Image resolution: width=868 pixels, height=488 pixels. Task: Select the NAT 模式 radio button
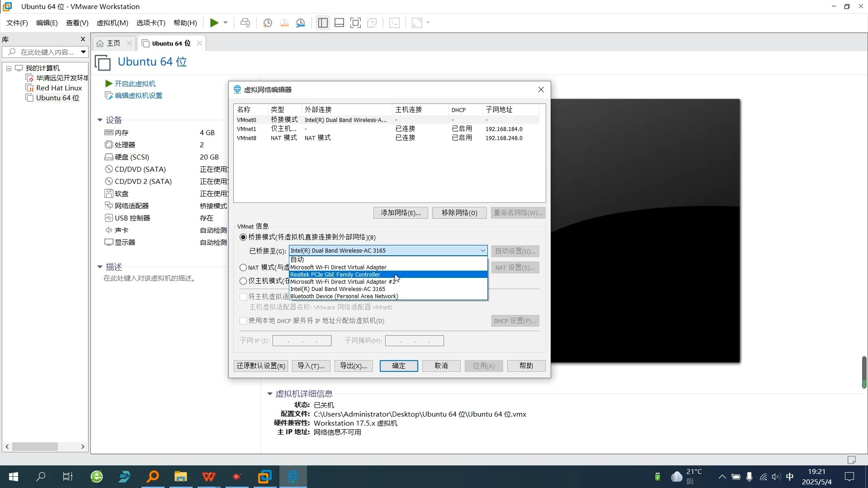243,267
